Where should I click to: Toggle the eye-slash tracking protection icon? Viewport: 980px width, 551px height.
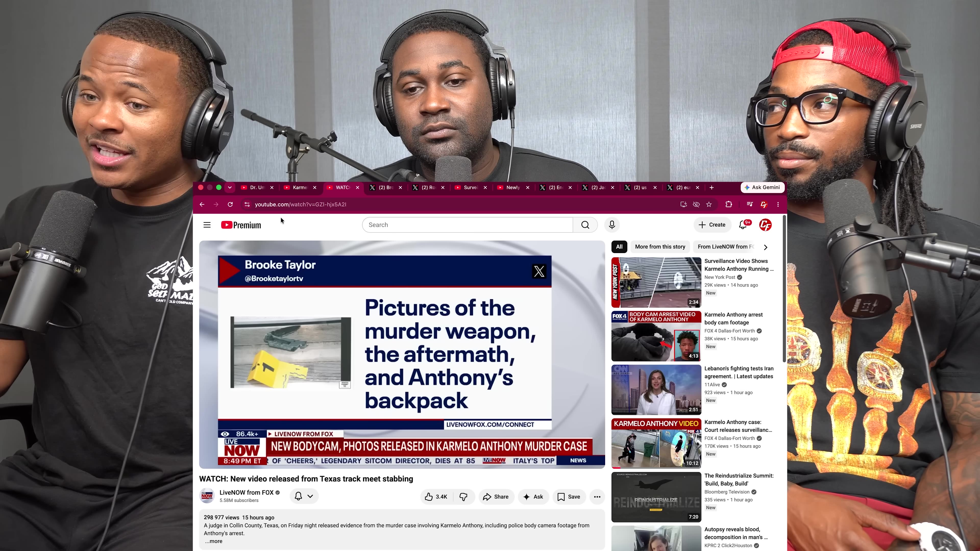[696, 204]
